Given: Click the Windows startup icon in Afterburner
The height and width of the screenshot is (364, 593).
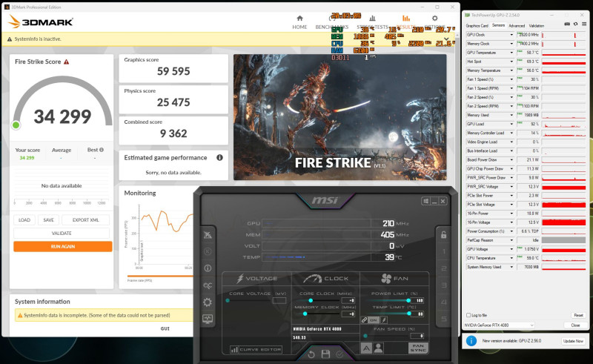Looking at the screenshot, I should (425, 201).
